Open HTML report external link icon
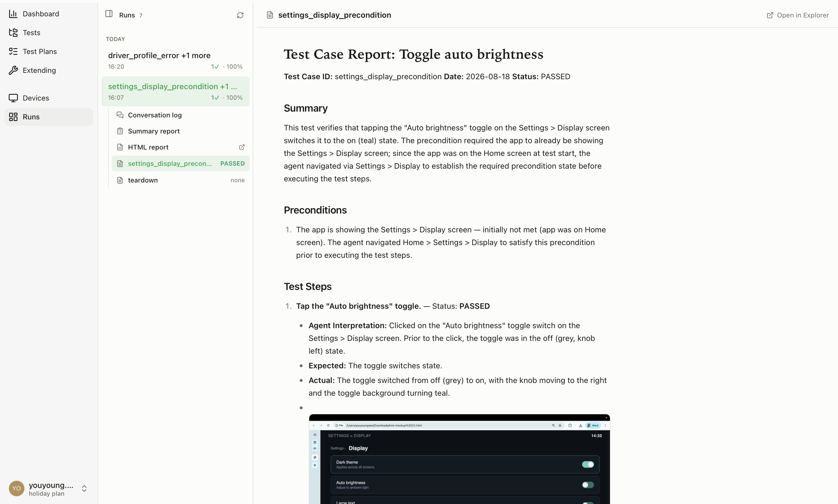The image size is (838, 504). click(x=242, y=147)
